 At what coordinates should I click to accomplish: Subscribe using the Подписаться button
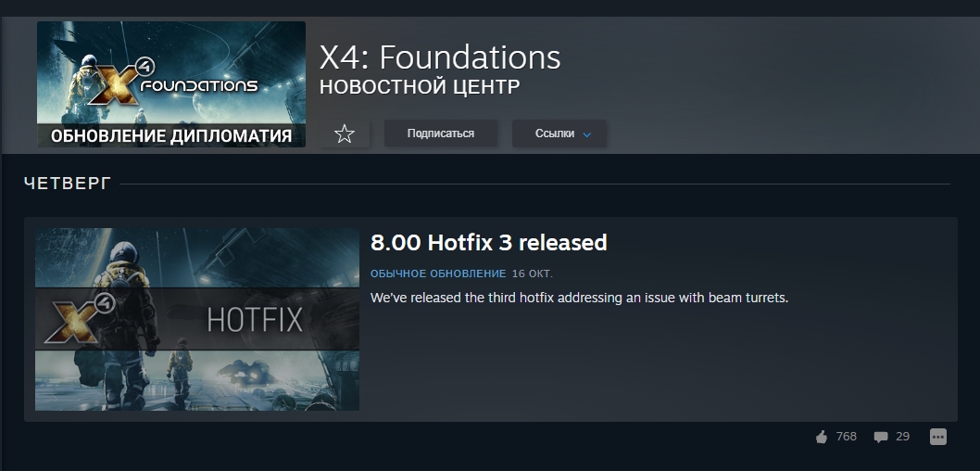[x=441, y=134]
